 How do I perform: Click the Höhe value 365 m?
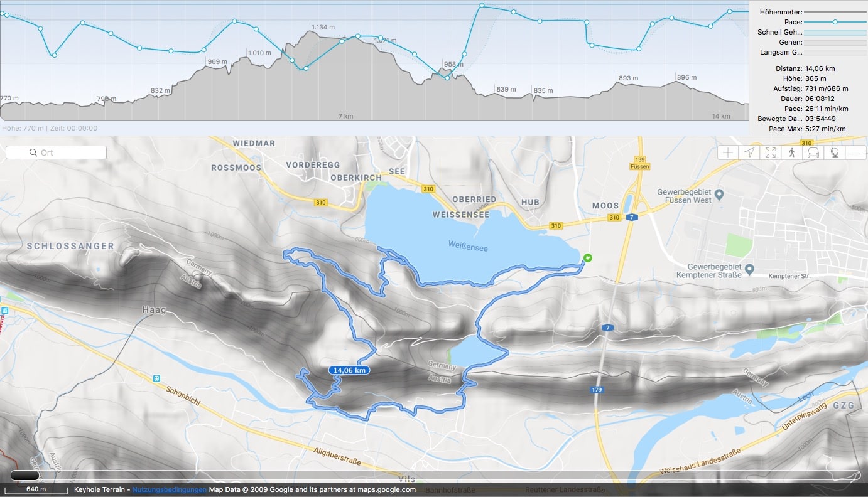tap(815, 78)
